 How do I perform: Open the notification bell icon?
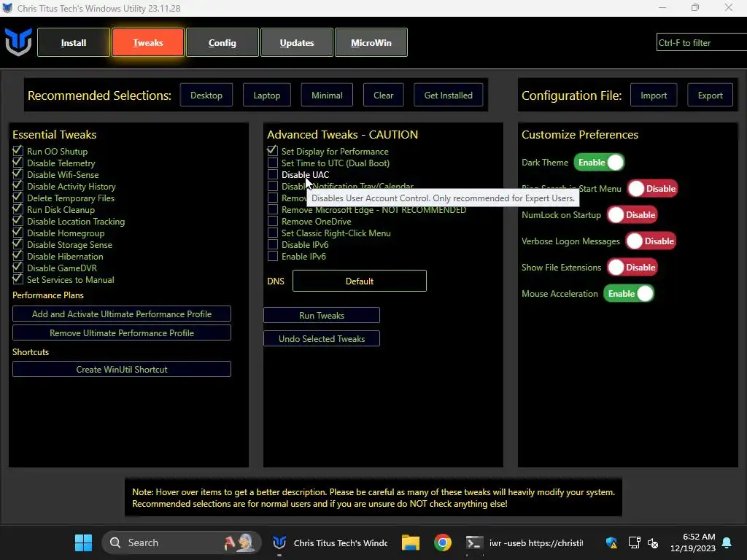[x=727, y=542]
